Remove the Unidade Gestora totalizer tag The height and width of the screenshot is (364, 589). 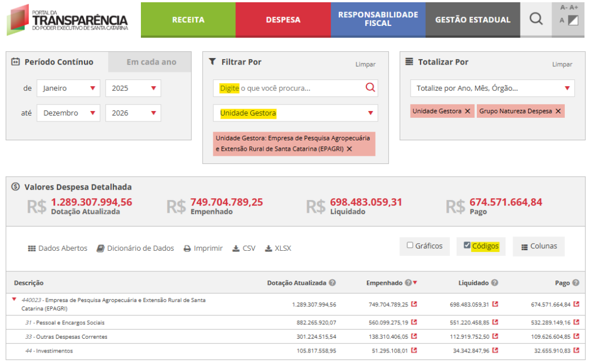pos(467,111)
